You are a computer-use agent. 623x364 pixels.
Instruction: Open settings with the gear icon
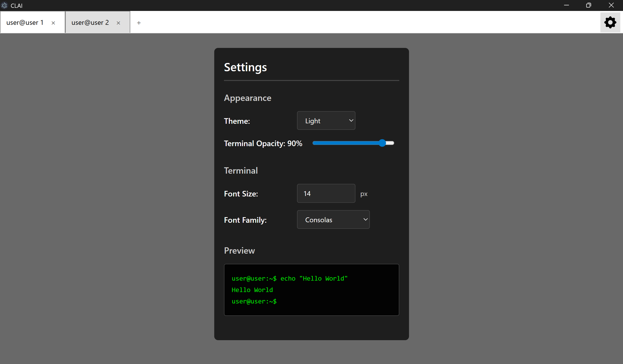click(610, 22)
